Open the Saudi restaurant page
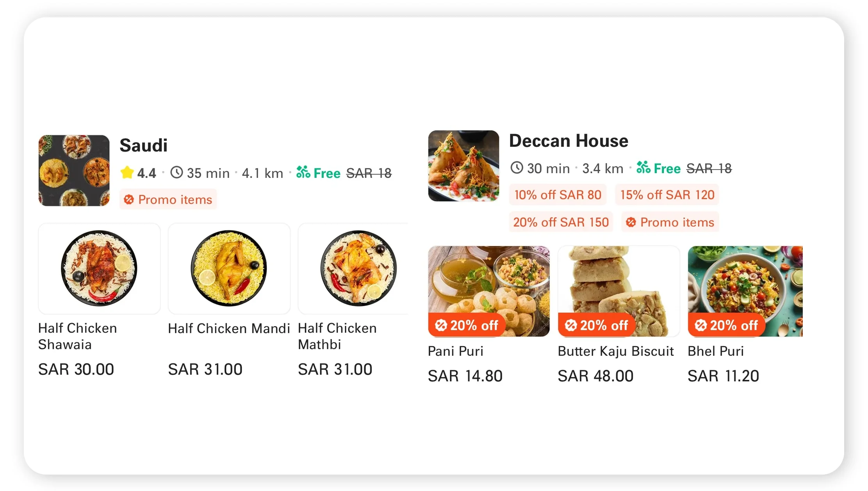Viewport: 868px width, 491px height. pyautogui.click(x=144, y=145)
